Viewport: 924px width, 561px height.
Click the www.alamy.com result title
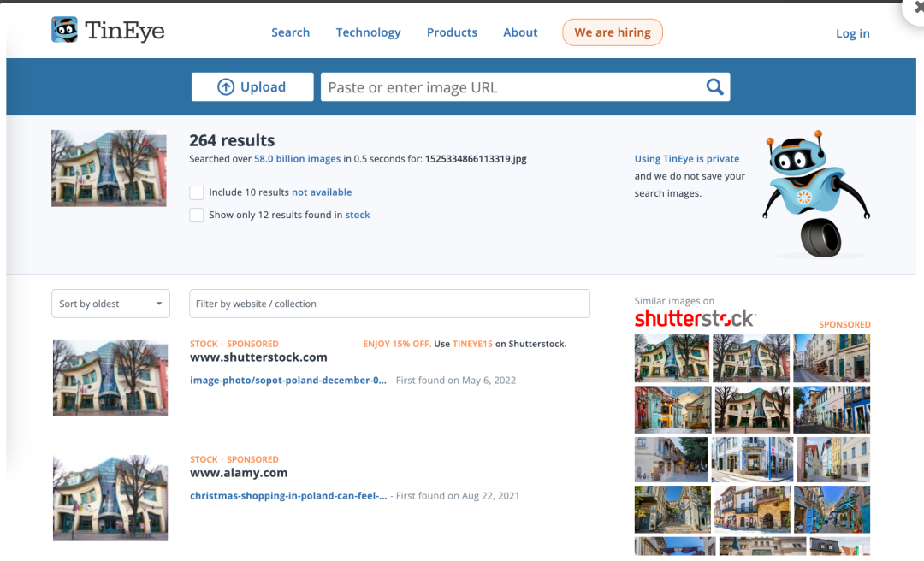coord(239,473)
